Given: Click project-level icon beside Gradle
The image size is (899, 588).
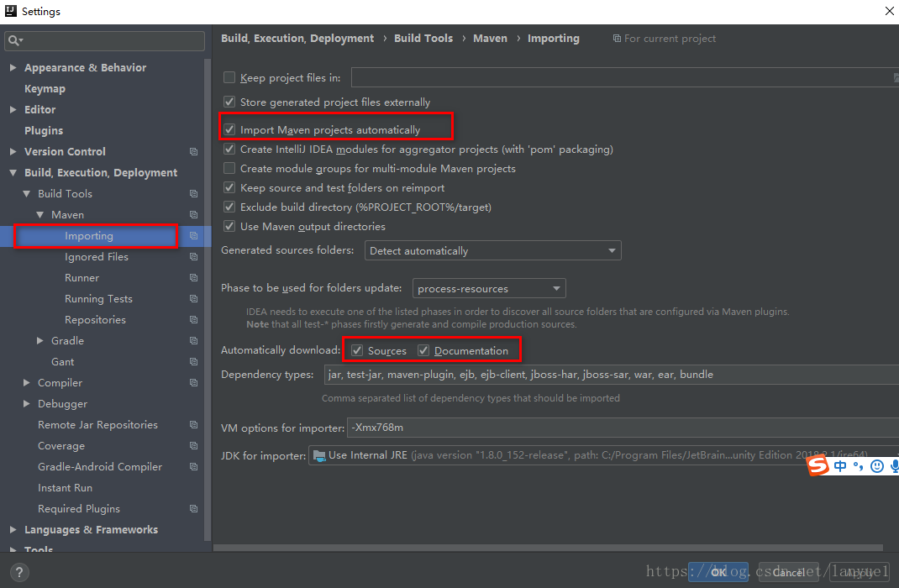Looking at the screenshot, I should [x=194, y=341].
